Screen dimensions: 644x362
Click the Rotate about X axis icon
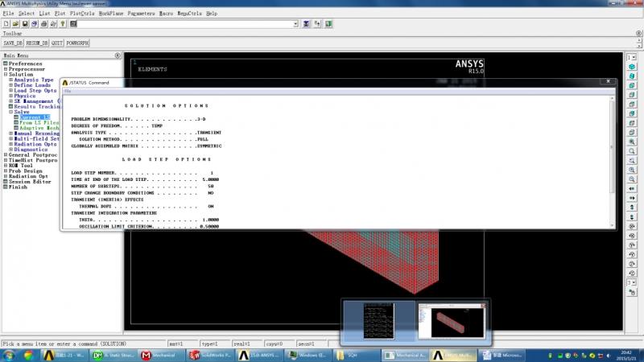tap(632, 227)
